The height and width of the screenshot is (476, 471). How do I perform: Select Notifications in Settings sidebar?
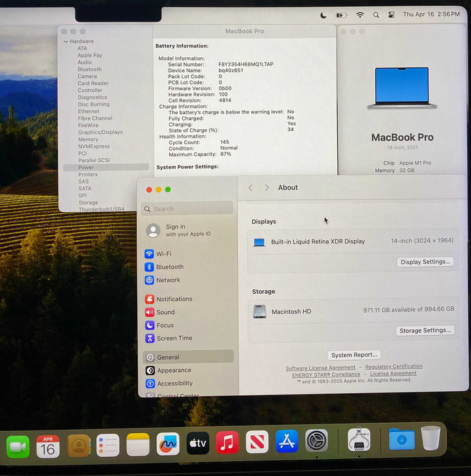point(188,299)
